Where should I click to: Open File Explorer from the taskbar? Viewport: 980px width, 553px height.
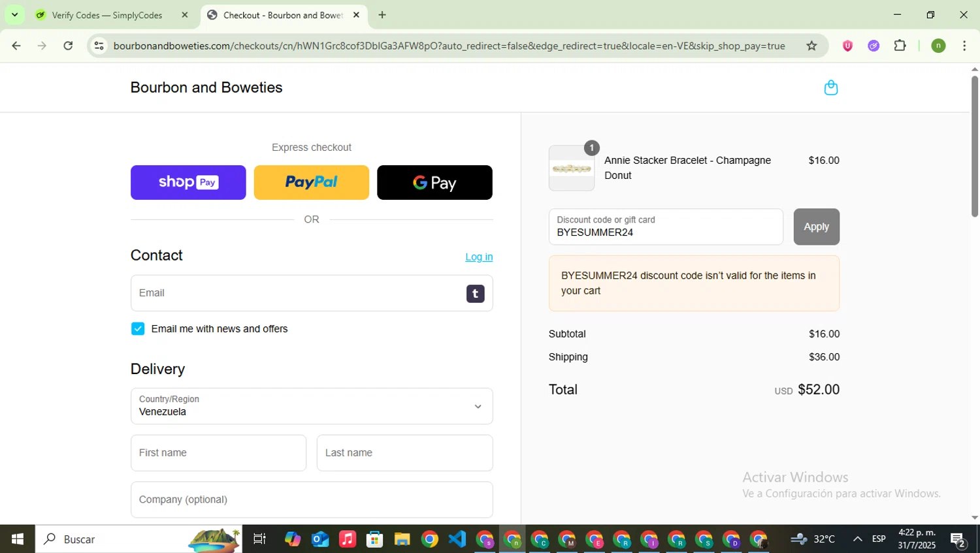(402, 539)
